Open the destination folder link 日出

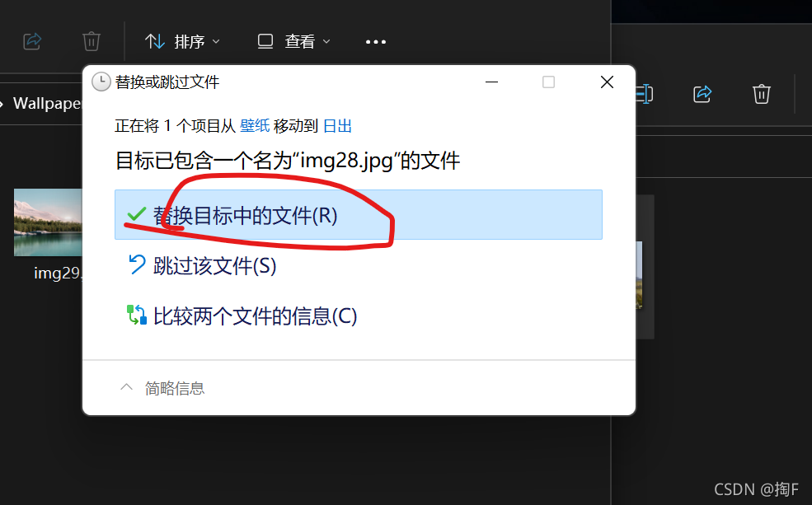pos(337,126)
